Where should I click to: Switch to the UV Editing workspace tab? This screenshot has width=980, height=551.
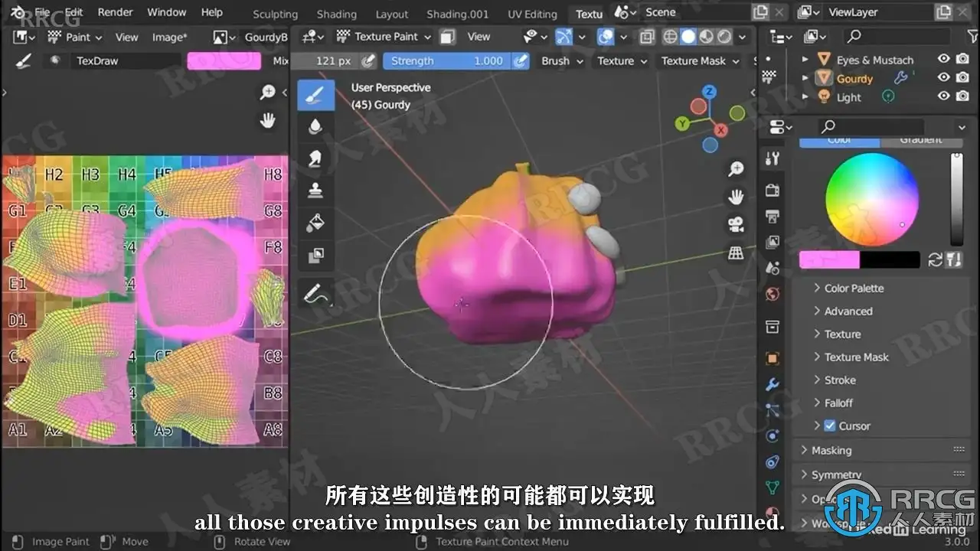tap(532, 14)
